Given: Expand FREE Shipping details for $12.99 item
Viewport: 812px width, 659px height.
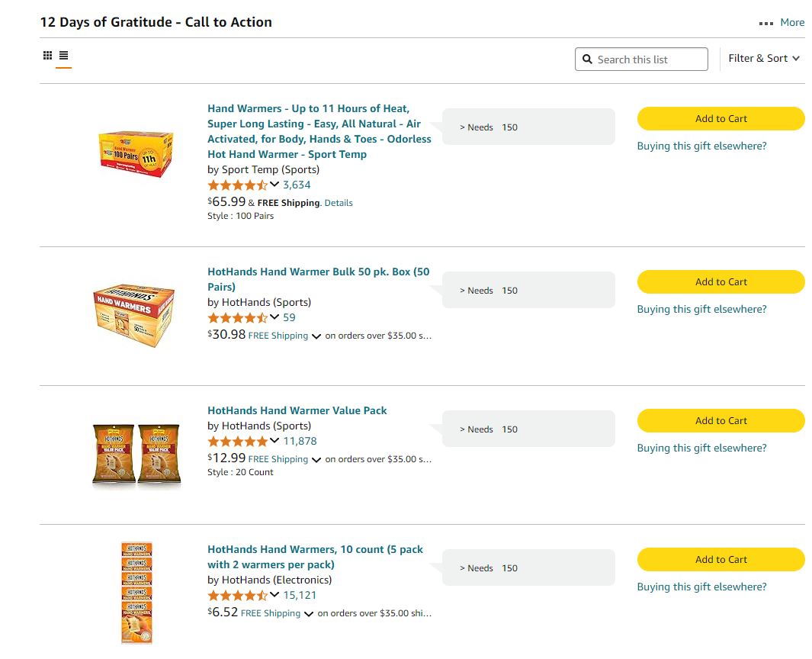Looking at the screenshot, I should pos(316,460).
